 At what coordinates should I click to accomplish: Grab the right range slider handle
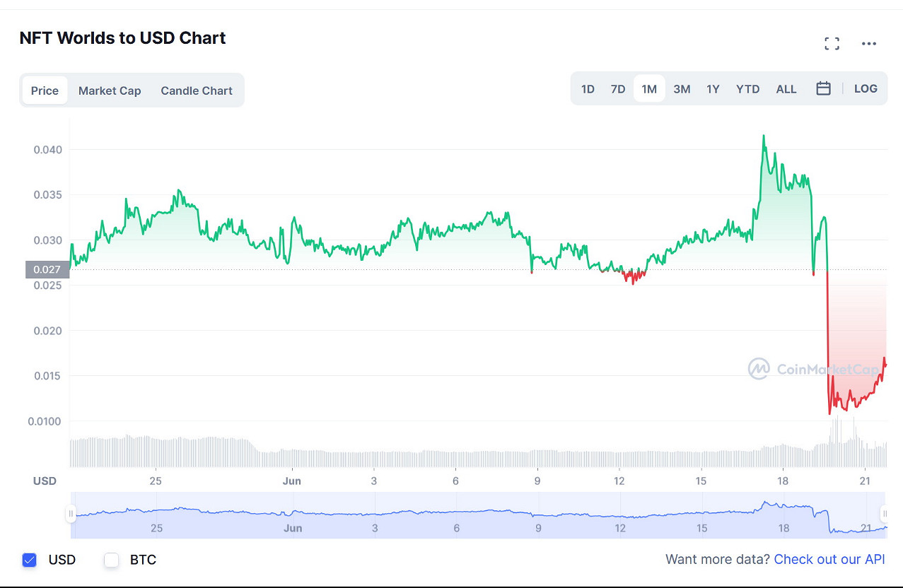pyautogui.click(x=884, y=514)
